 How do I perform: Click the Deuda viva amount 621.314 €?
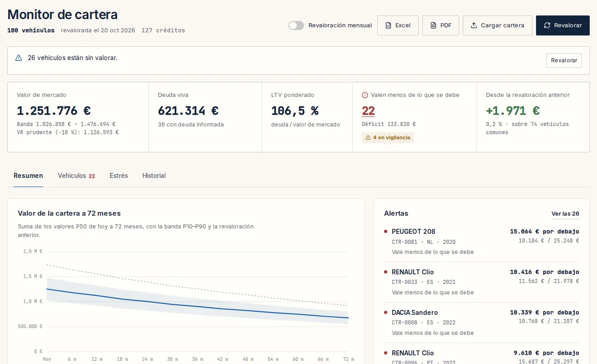click(x=188, y=111)
